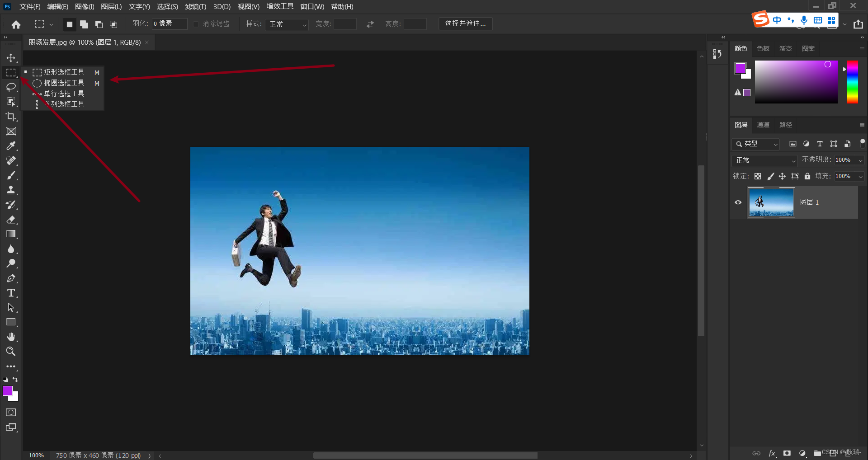Image resolution: width=868 pixels, height=460 pixels.
Task: Select the Hand tool
Action: [x=11, y=337]
